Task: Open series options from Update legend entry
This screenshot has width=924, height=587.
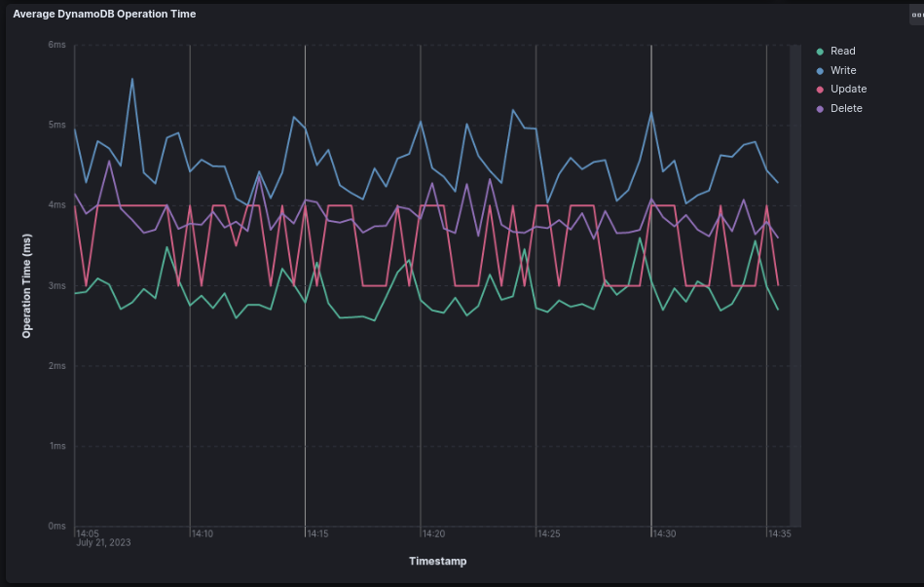Action: 846,89
